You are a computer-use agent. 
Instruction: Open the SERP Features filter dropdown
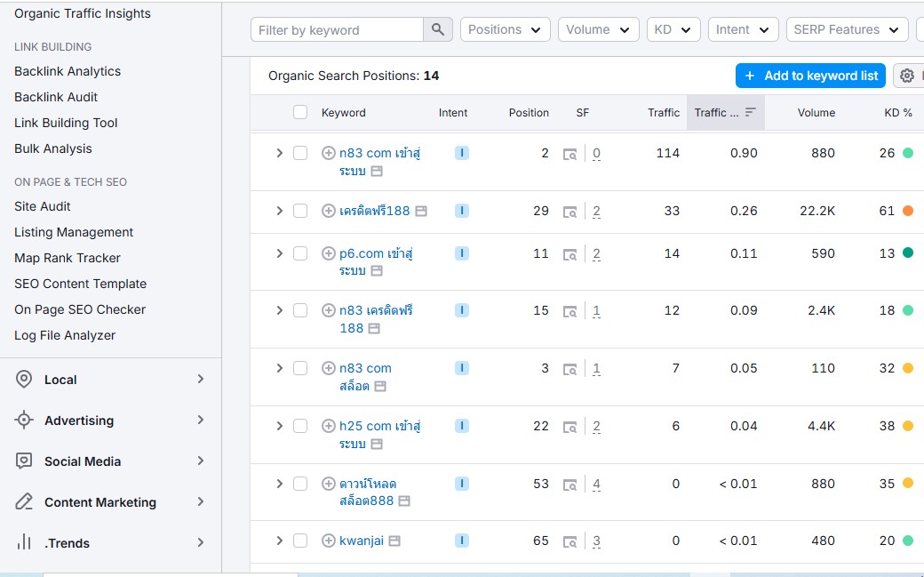tap(847, 29)
